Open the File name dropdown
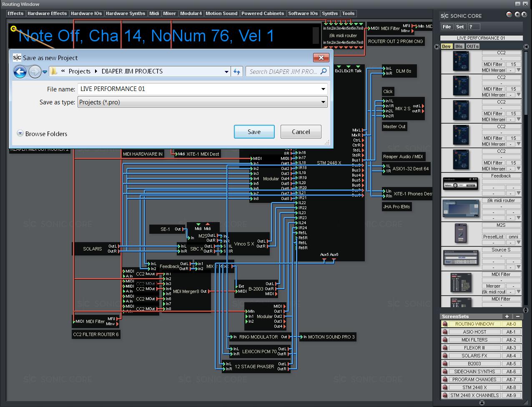Image resolution: width=532 pixels, height=407 pixels. tap(323, 89)
